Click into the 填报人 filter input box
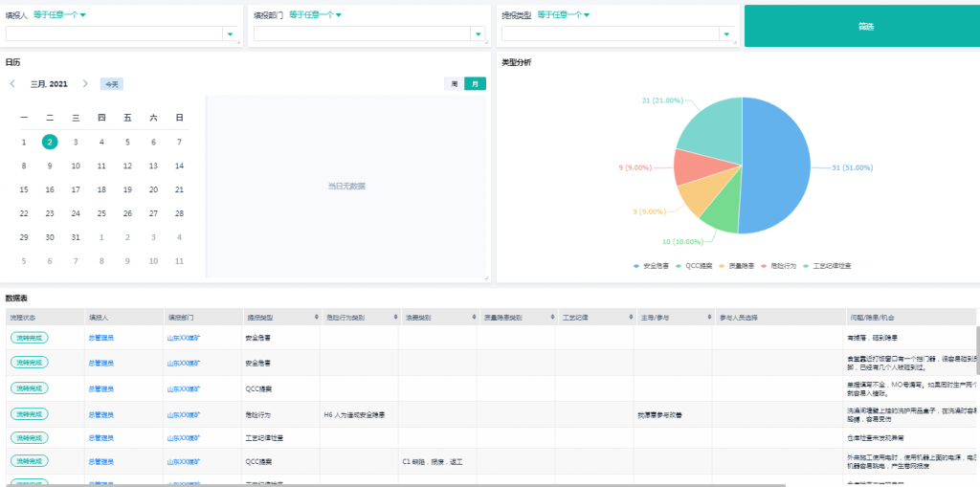 pyautogui.click(x=115, y=33)
